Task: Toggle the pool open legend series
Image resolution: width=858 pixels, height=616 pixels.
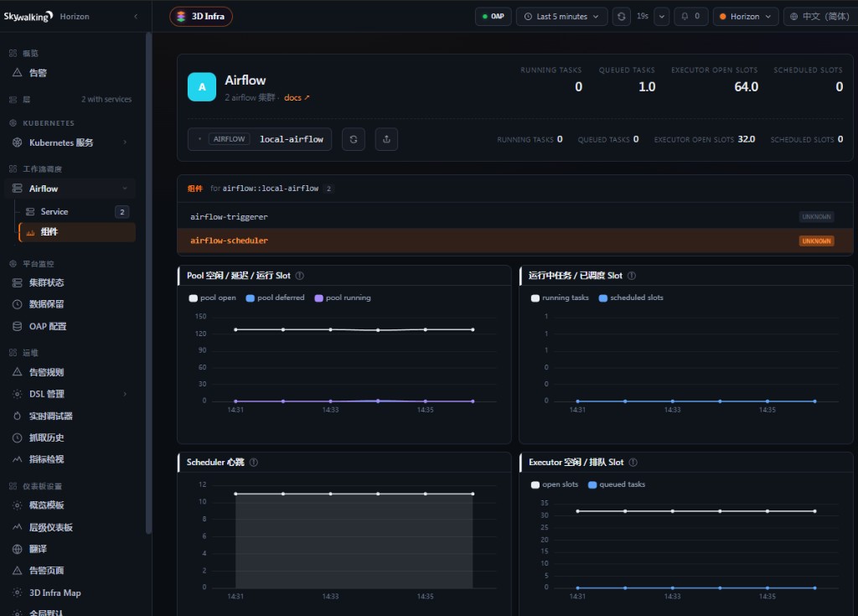Action: point(212,298)
